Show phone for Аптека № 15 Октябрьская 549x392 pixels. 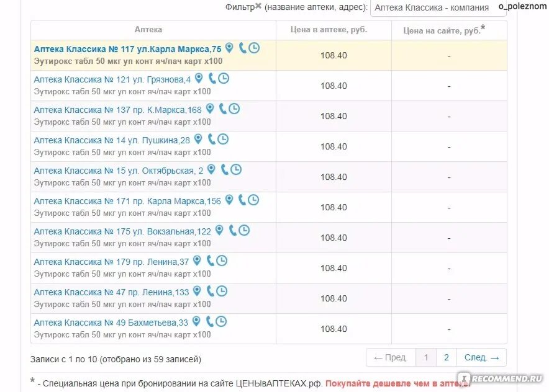pos(224,169)
